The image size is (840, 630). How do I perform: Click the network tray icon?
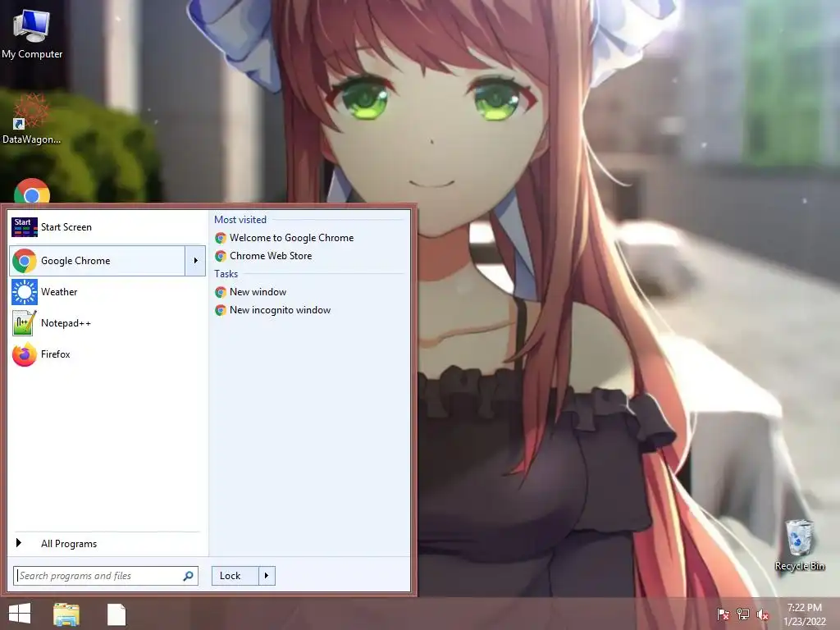coord(743,614)
